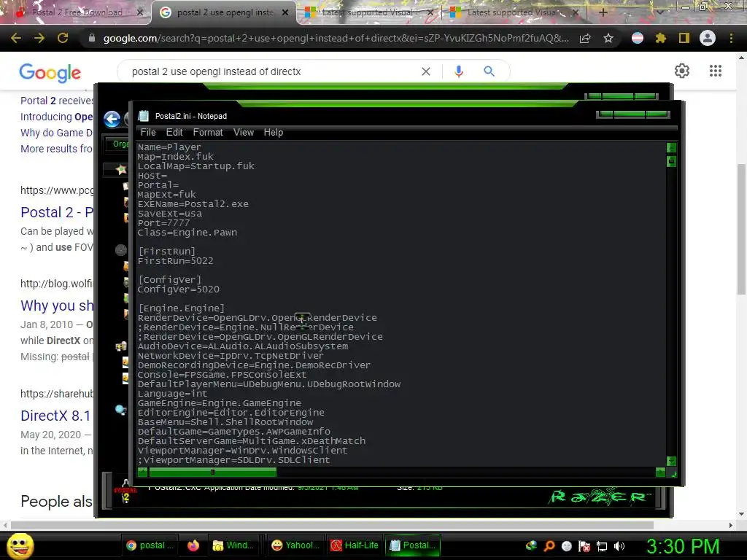Click the volume speaker tray icon
This screenshot has width=747, height=560.
click(619, 546)
